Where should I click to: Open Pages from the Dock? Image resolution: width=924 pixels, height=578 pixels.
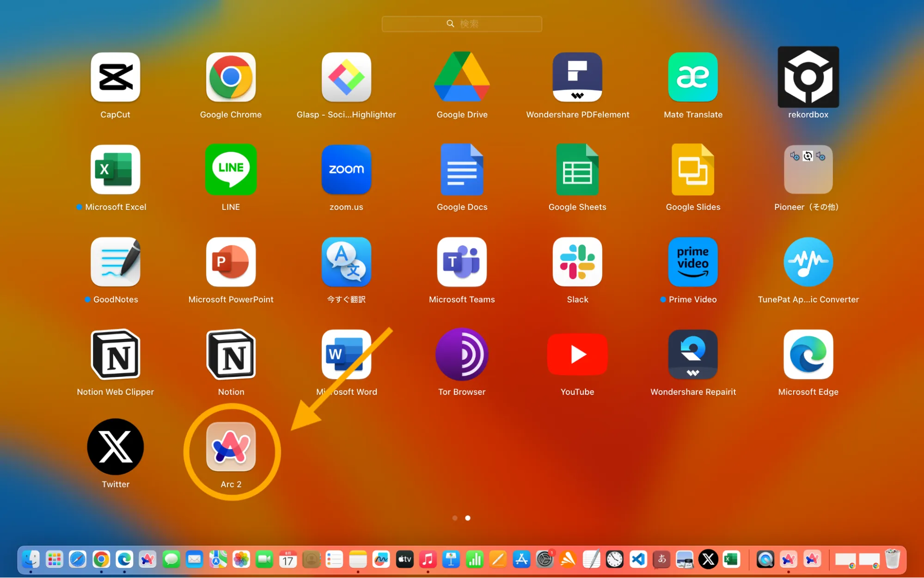(498, 560)
